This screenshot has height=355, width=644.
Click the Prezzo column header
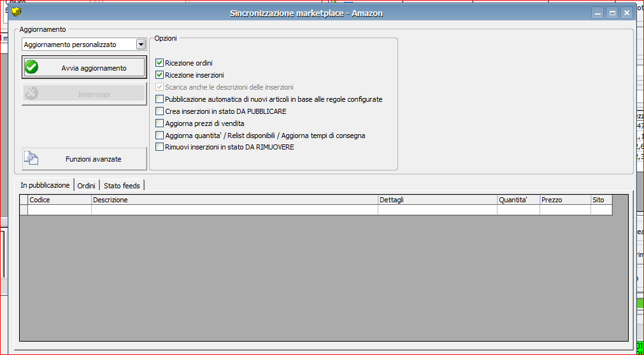pyautogui.click(x=565, y=200)
